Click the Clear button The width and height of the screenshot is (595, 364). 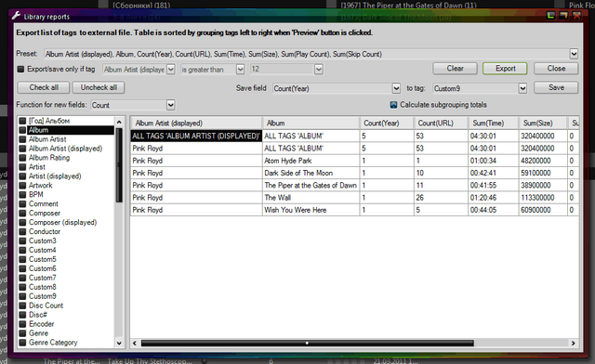tap(455, 69)
